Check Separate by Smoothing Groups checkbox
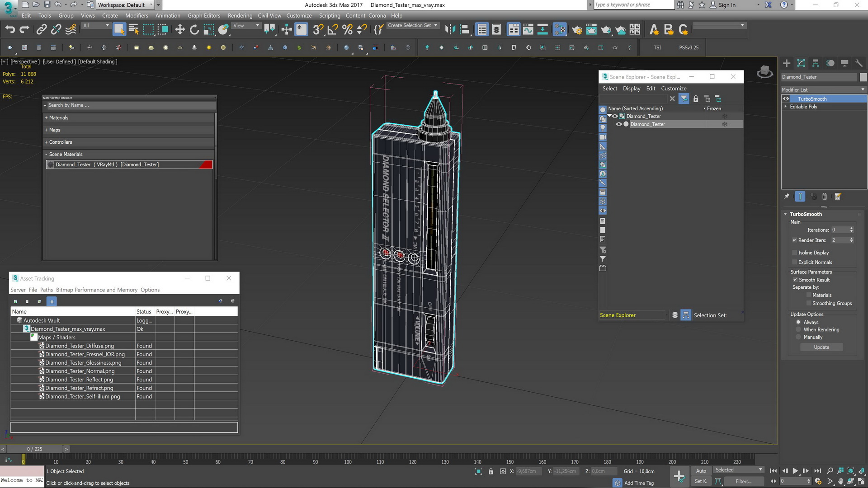 [809, 303]
